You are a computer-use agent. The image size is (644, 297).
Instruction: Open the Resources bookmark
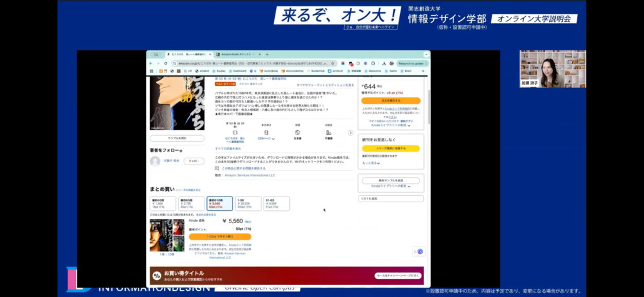[x=373, y=71]
